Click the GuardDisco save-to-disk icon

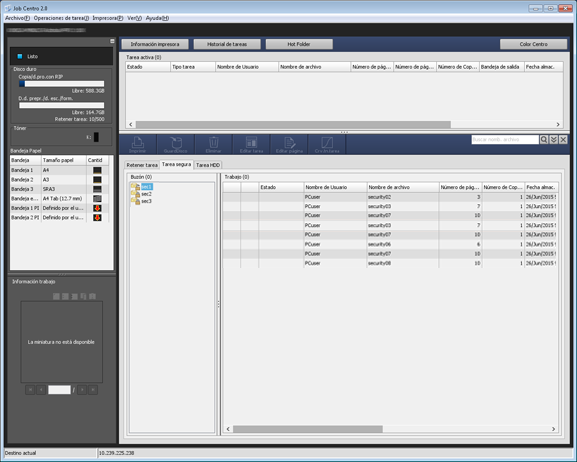[x=176, y=144]
